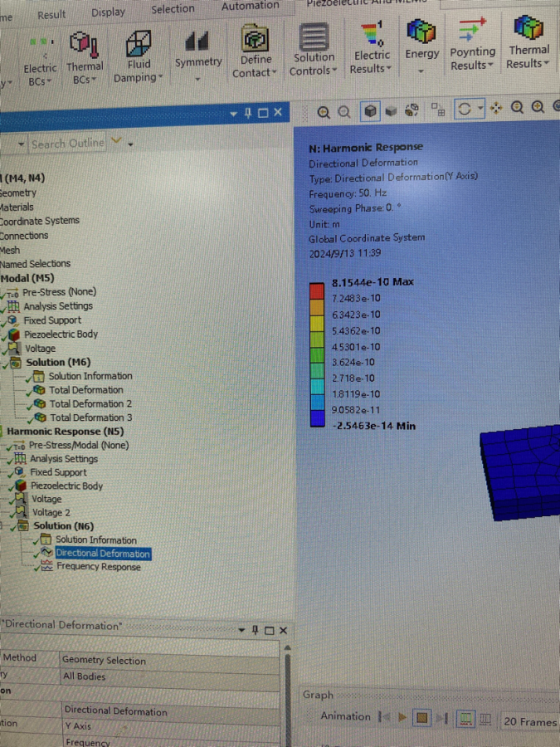The height and width of the screenshot is (747, 560).
Task: Select Total Deformation 2 result
Action: 90,404
